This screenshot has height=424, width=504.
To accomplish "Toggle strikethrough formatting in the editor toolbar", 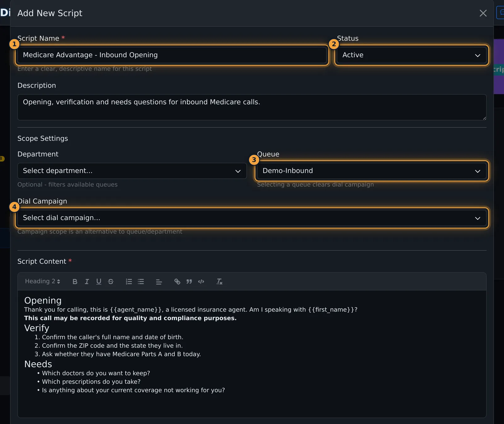I will click(111, 281).
